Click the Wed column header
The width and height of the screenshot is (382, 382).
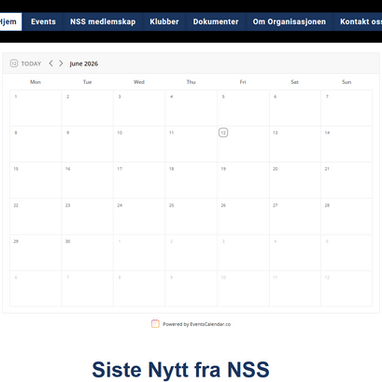pos(139,82)
